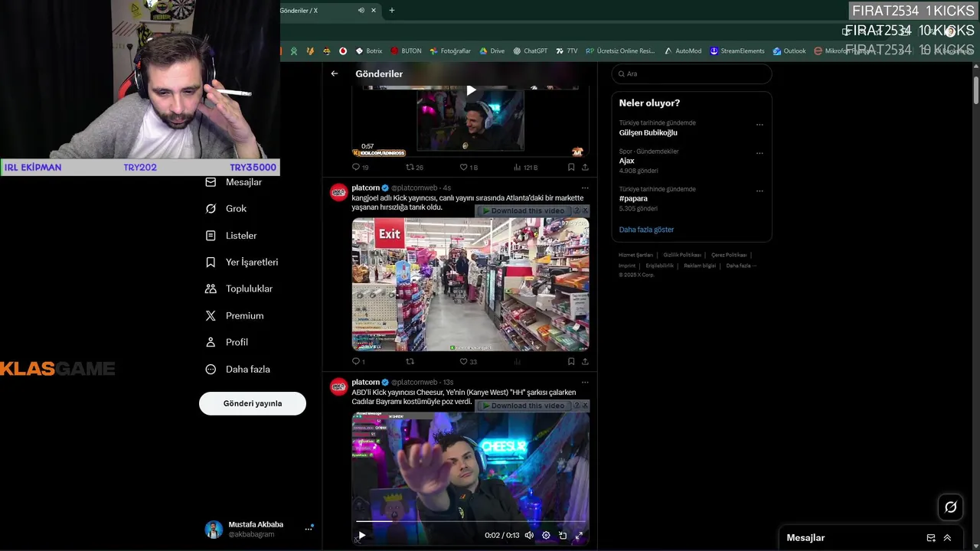This screenshot has width=980, height=551.
Task: Open the Grok floating button
Action: coord(951,507)
